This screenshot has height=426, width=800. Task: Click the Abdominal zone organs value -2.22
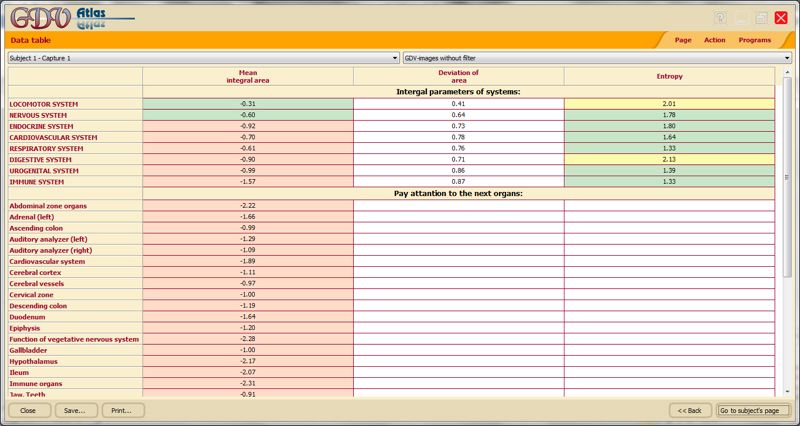coord(248,206)
